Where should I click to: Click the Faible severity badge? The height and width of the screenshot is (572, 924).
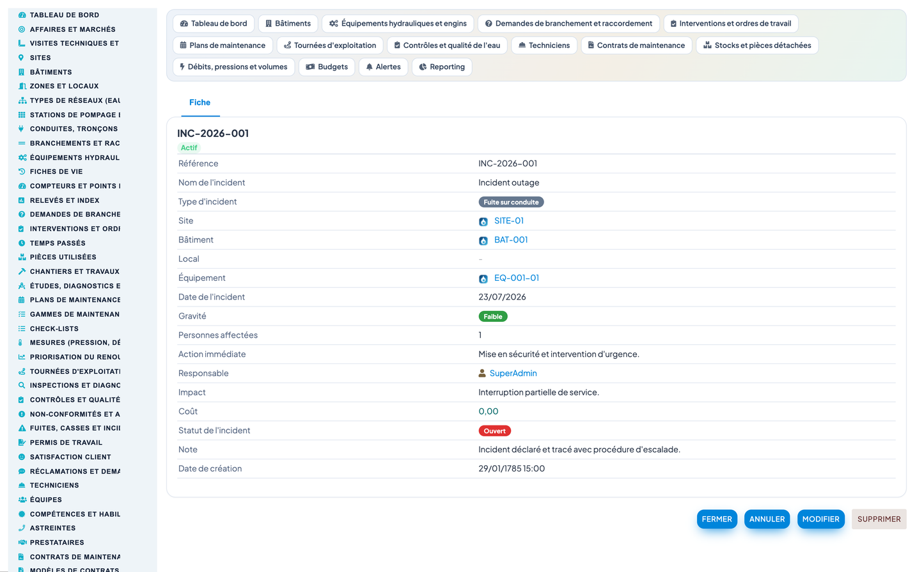[493, 317]
